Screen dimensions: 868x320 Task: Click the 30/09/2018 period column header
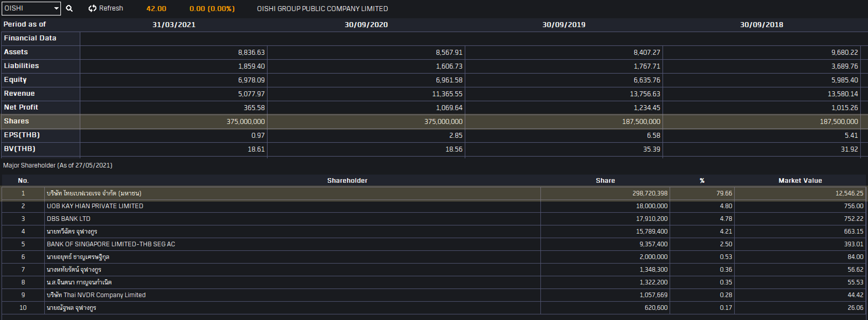761,25
